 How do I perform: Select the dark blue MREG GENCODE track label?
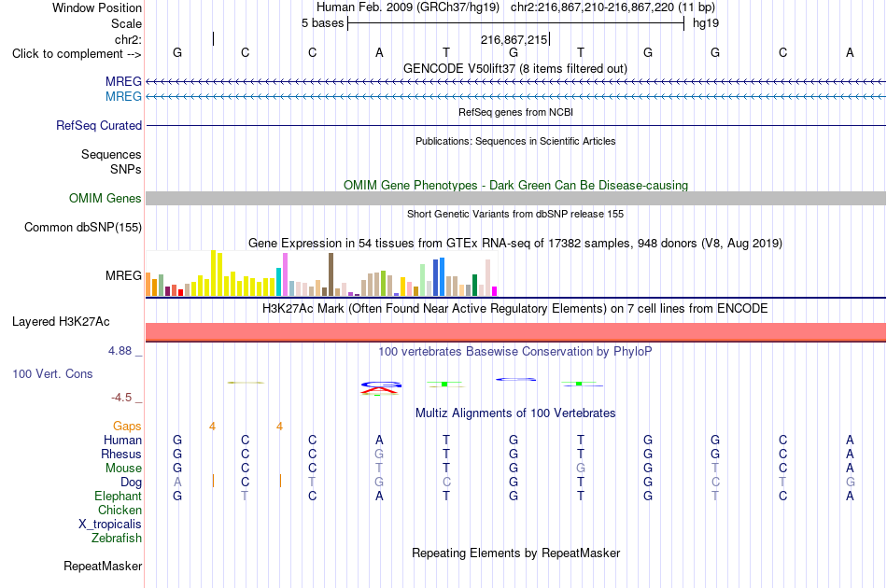pyautogui.click(x=123, y=81)
